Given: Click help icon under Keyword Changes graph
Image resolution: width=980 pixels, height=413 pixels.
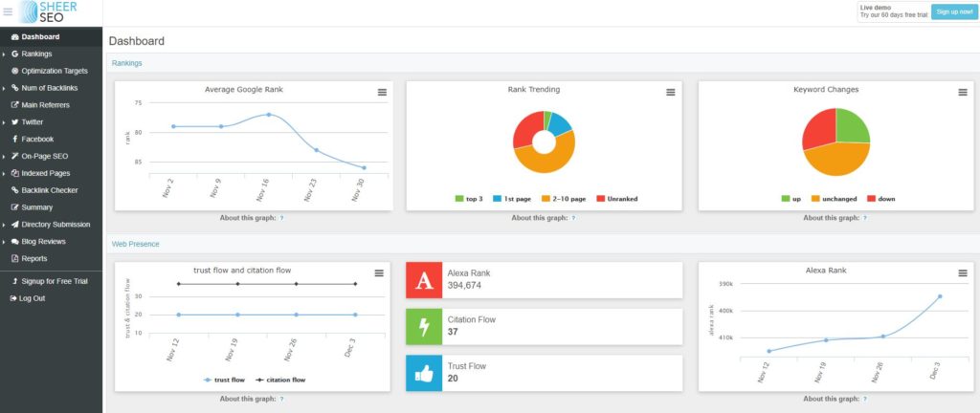Looking at the screenshot, I should click(x=865, y=218).
